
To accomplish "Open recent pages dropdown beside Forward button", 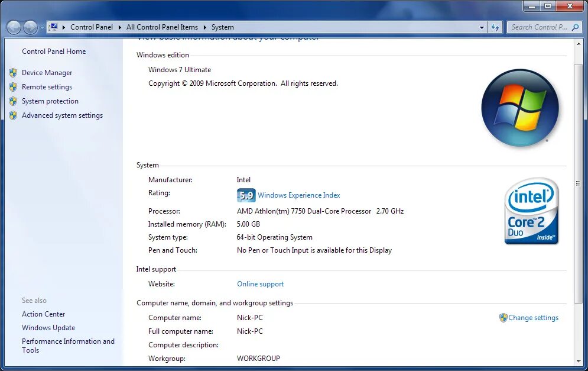I will [x=41, y=27].
